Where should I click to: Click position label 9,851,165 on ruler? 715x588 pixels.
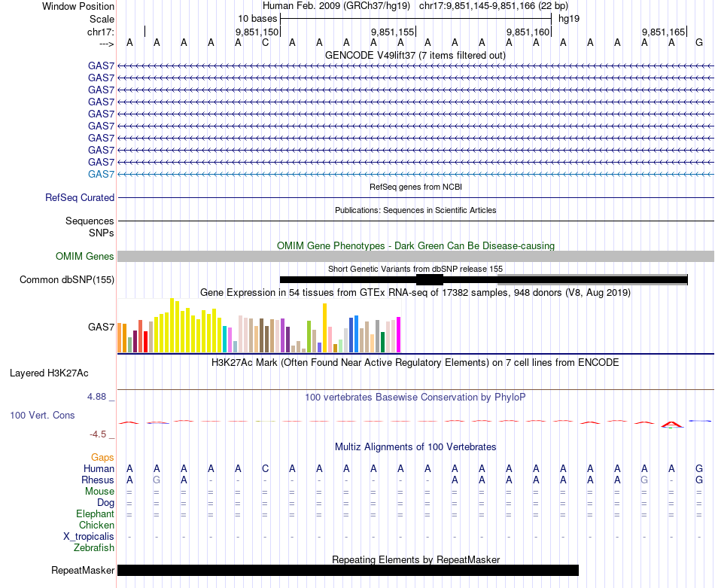[663, 32]
